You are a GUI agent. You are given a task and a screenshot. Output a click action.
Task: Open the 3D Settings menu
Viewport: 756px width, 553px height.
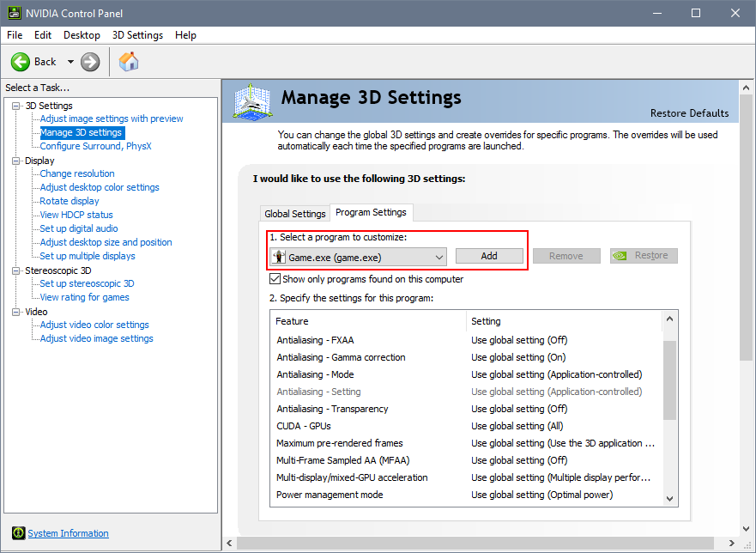[137, 35]
